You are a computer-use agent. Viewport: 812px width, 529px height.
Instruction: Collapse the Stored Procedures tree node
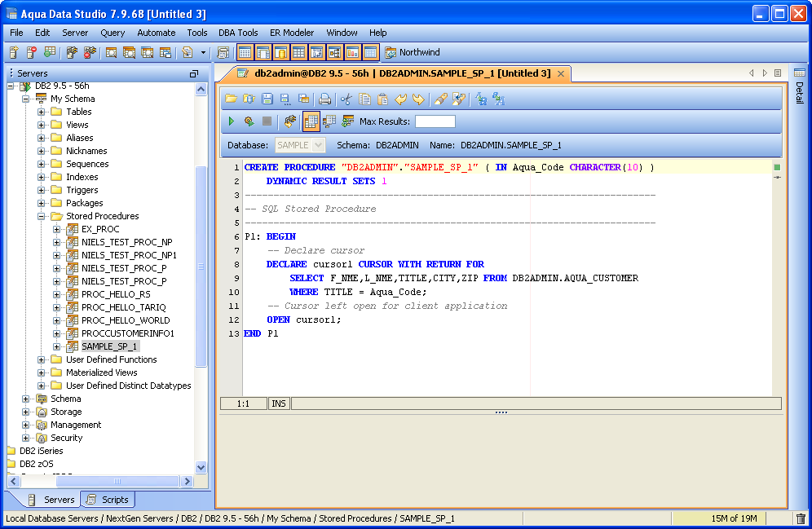point(42,216)
